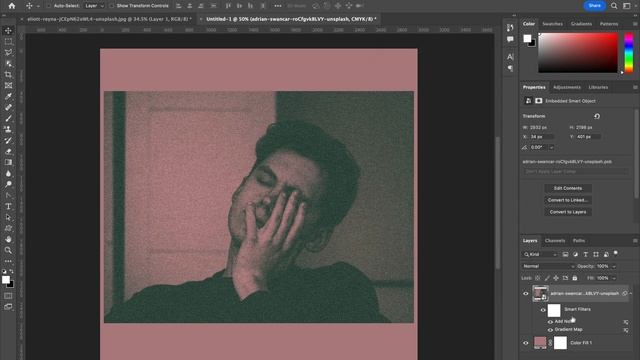The image size is (640, 360).
Task: Select the Gradient tool
Action: [8, 162]
